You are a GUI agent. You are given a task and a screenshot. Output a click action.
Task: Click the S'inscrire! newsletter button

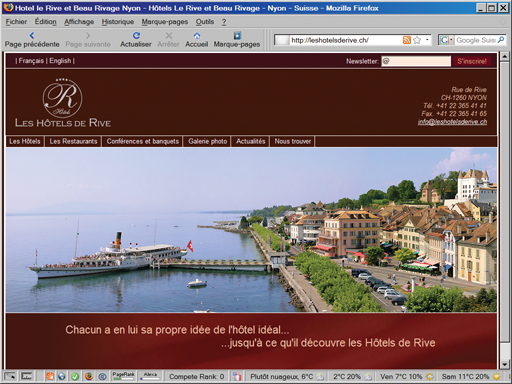click(472, 61)
